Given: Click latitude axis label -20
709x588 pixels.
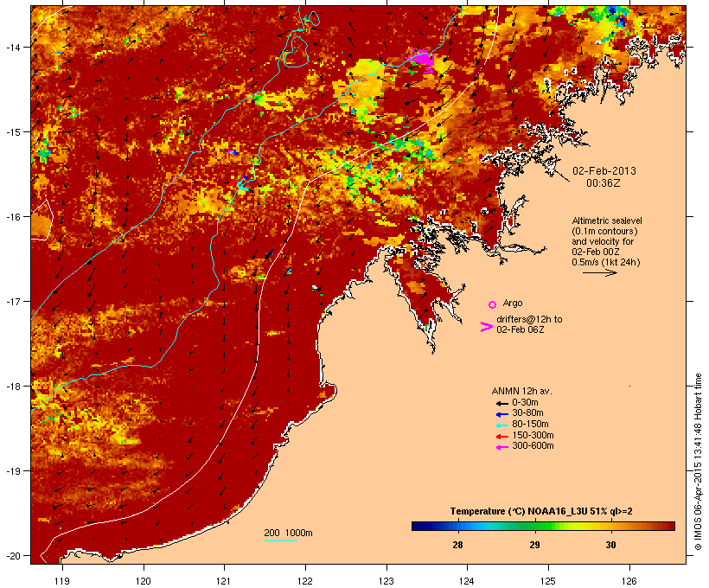Looking at the screenshot, I should pyautogui.click(x=12, y=555).
